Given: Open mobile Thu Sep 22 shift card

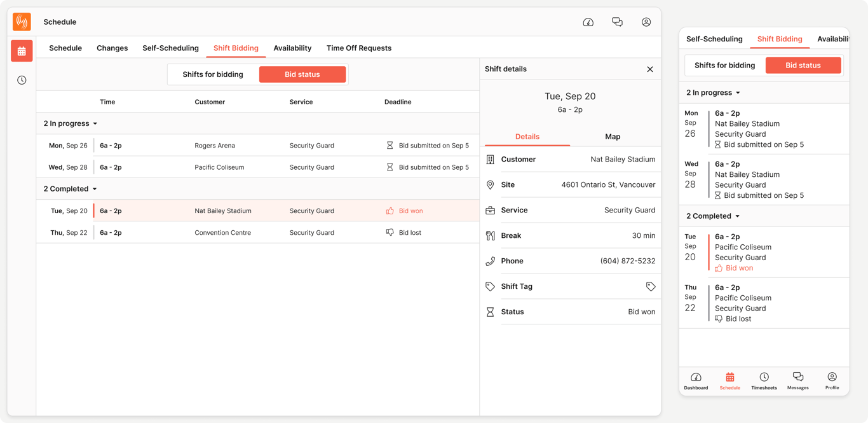Looking at the screenshot, I should click(764, 303).
